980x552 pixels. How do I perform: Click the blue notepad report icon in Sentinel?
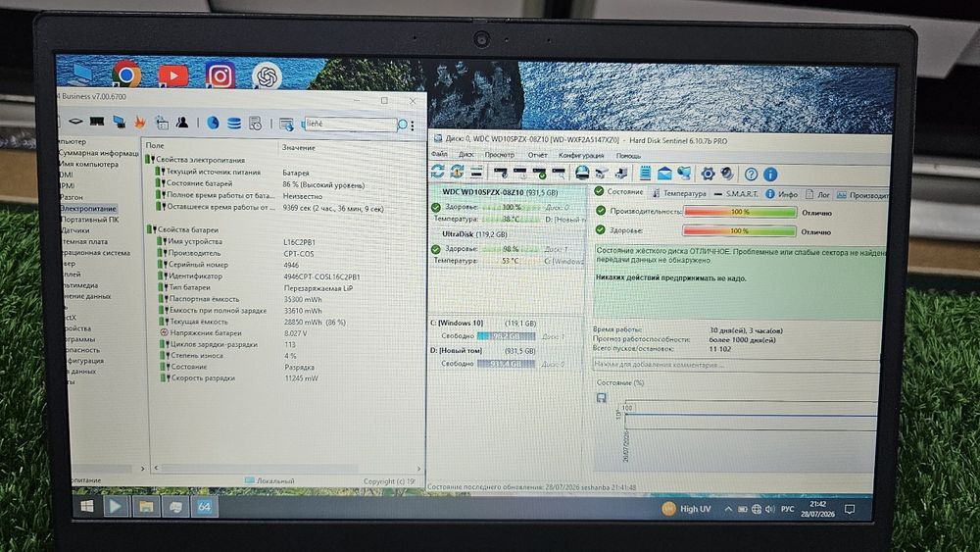coord(645,174)
